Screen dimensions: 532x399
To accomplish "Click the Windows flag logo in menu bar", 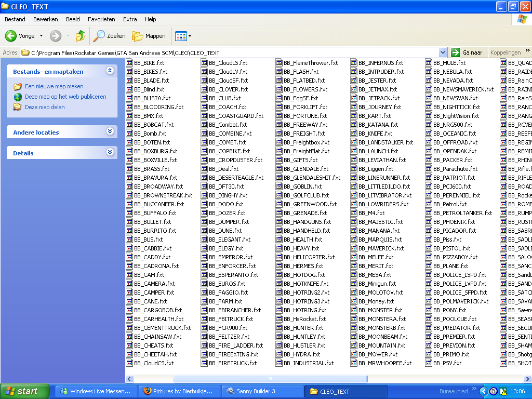I will click(522, 19).
